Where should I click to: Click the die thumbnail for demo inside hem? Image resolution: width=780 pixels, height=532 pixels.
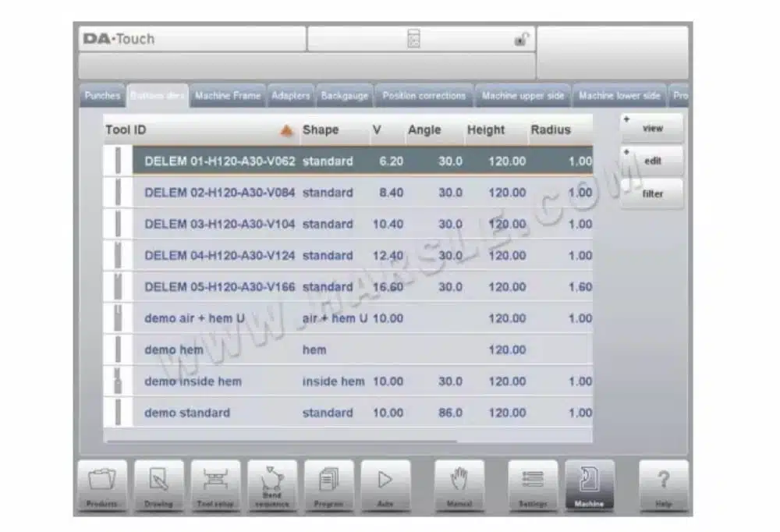coord(118,381)
